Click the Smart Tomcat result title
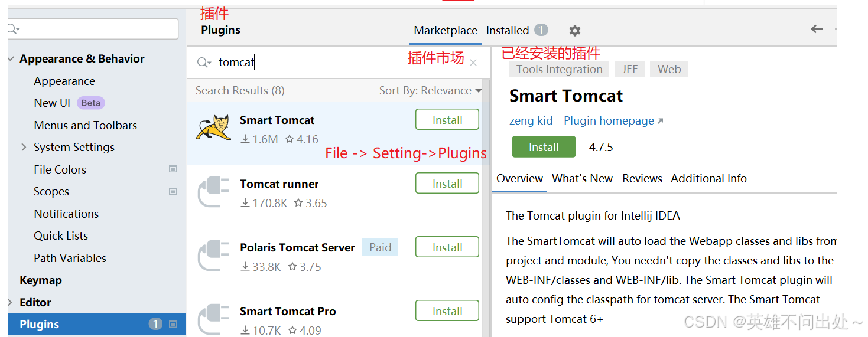 click(277, 120)
